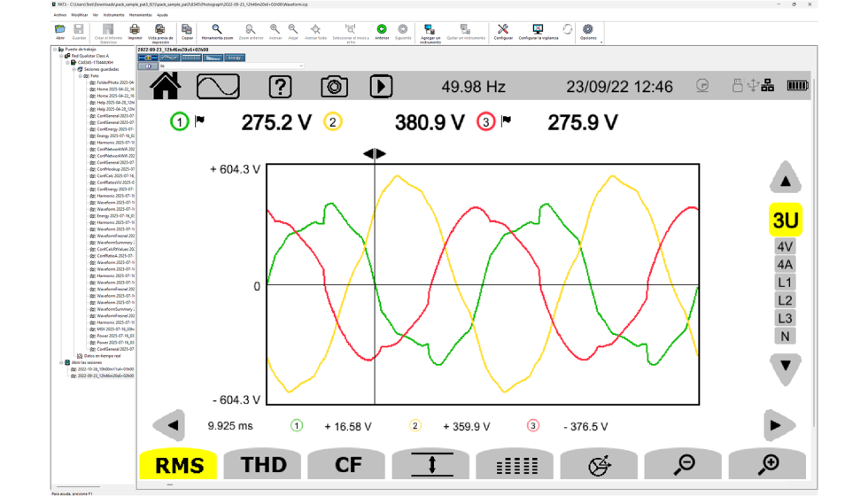Viewport: 868px width, 496px height.
Task: Click the Home icon on instrument screen
Action: point(166,86)
